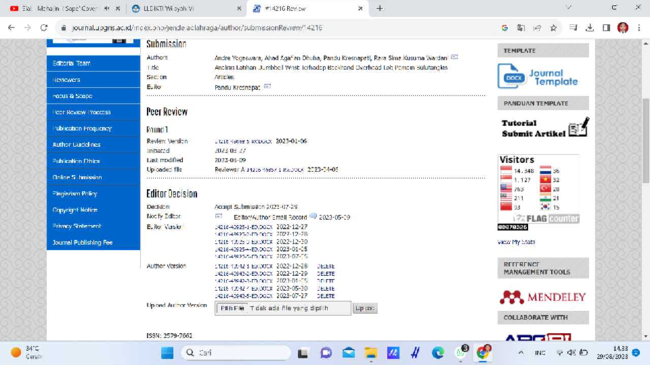Mute the YouTube tab via speaker icon
This screenshot has height=365, width=650.
click(x=107, y=8)
